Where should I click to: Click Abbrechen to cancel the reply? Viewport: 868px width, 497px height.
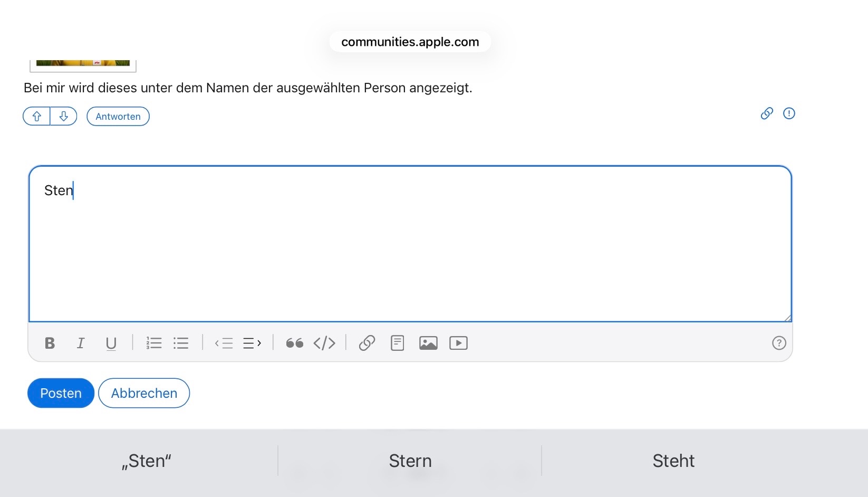[144, 393]
